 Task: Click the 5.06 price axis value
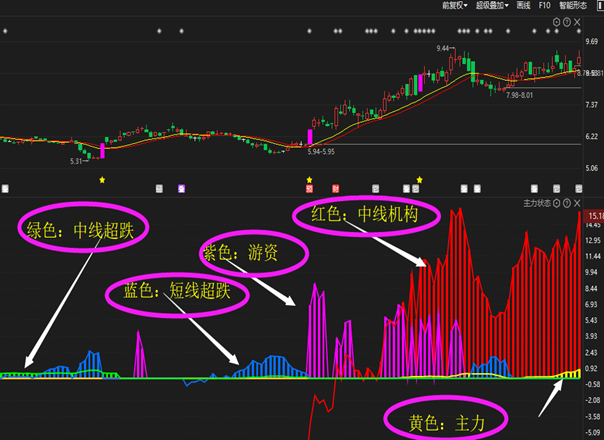592,168
